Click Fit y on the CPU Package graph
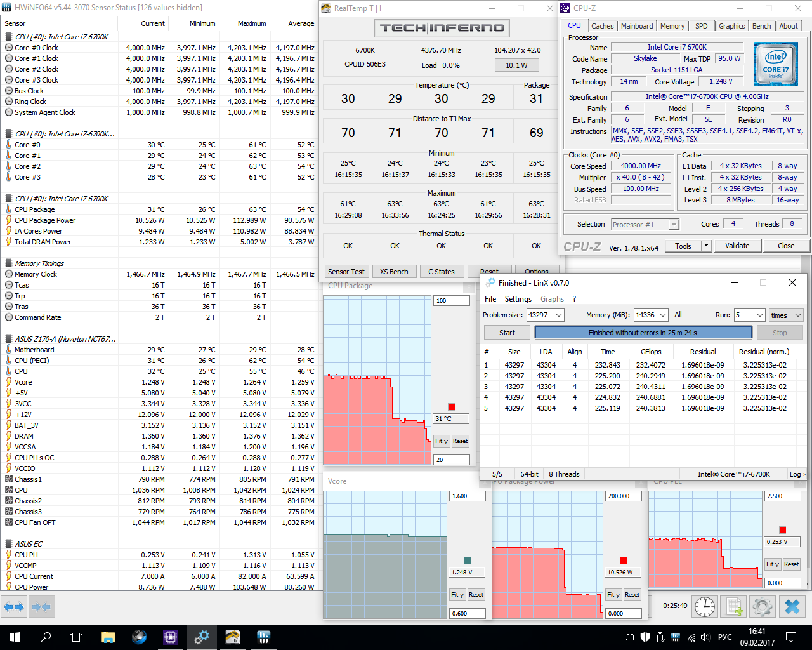 point(442,441)
